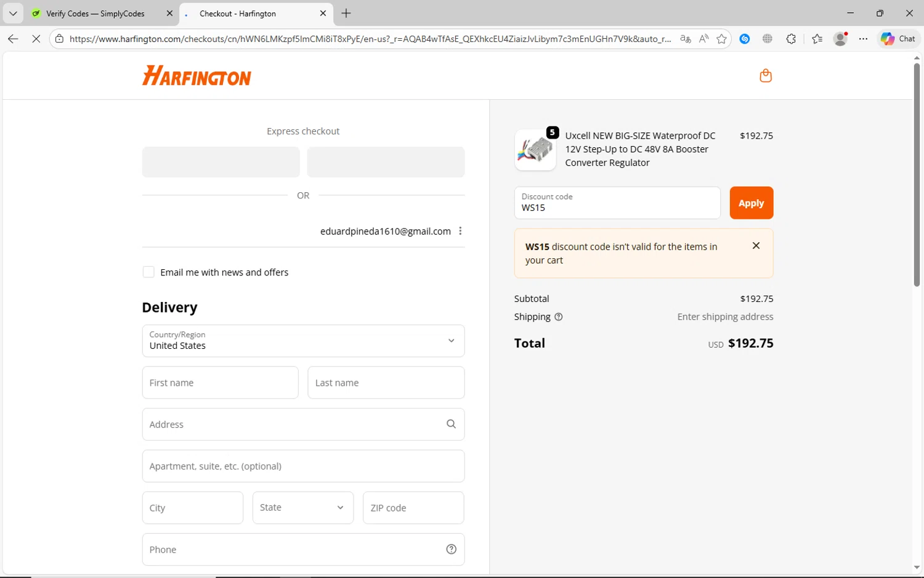924x578 pixels.
Task: Click the Express checkout heading
Action: (x=303, y=131)
